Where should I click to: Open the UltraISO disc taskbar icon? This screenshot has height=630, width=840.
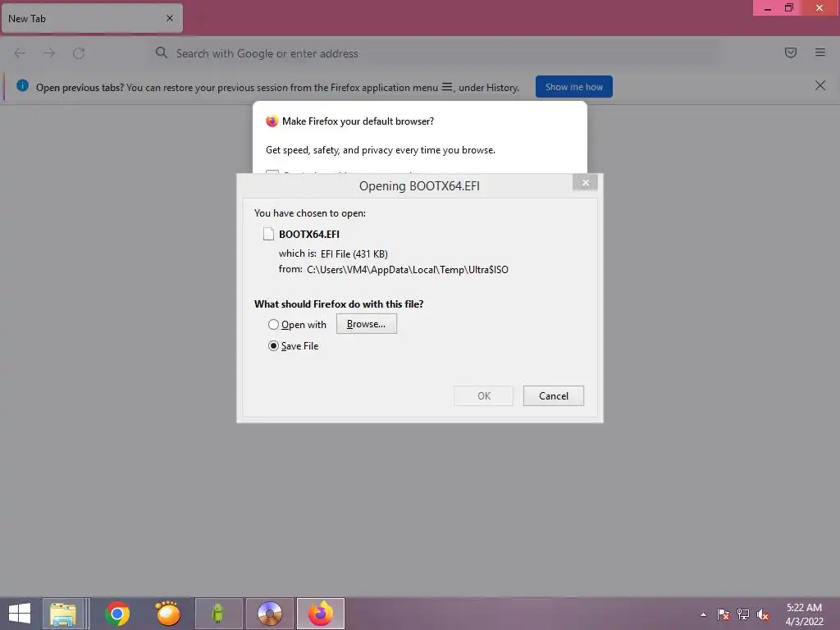coord(269,614)
